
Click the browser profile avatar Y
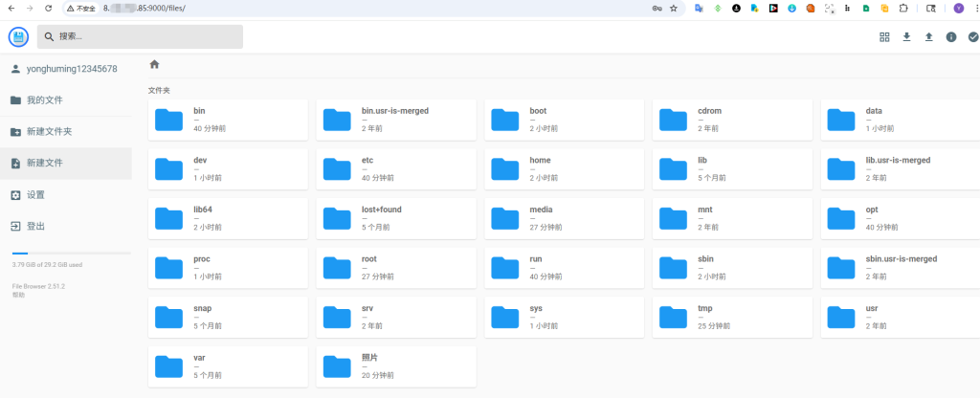point(958,8)
